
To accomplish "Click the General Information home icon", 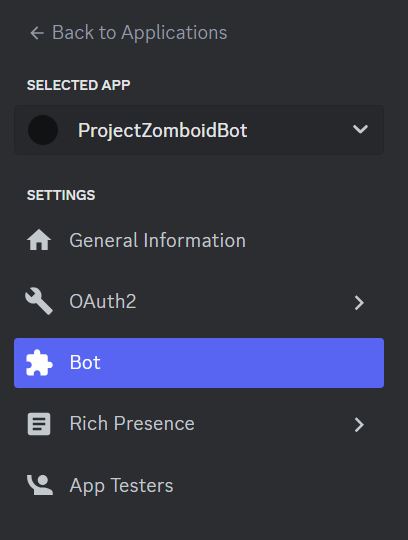I will click(39, 240).
